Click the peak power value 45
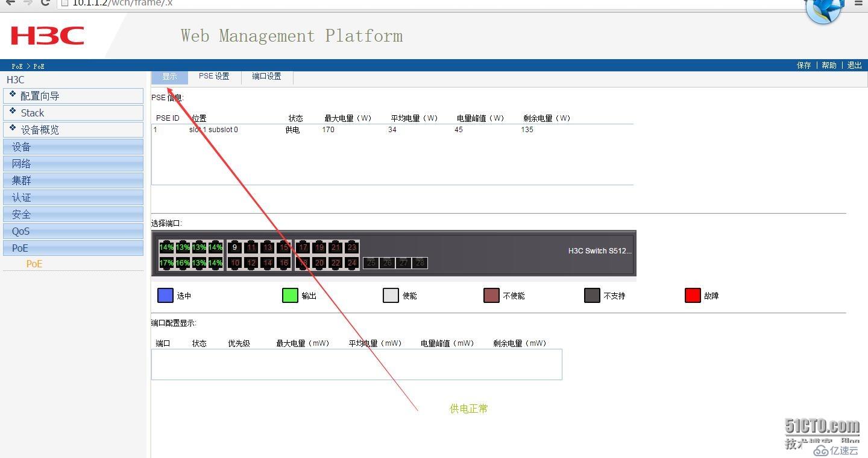This screenshot has width=868, height=458. (459, 130)
